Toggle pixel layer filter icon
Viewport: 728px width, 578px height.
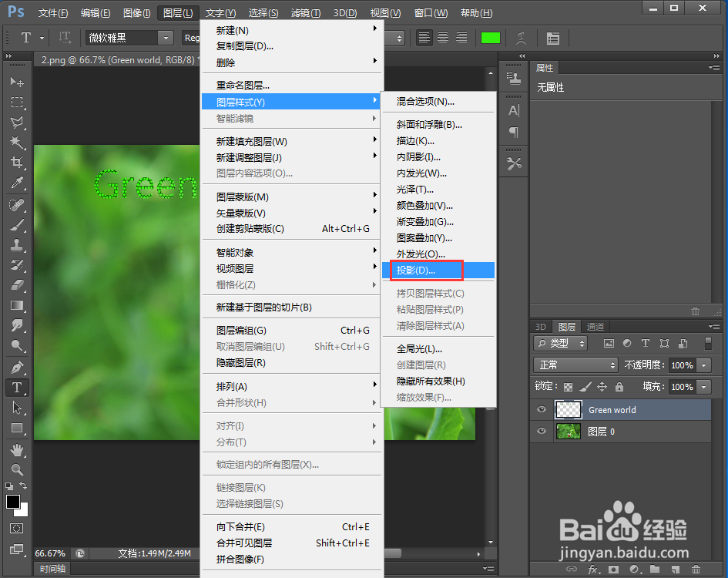tap(609, 344)
